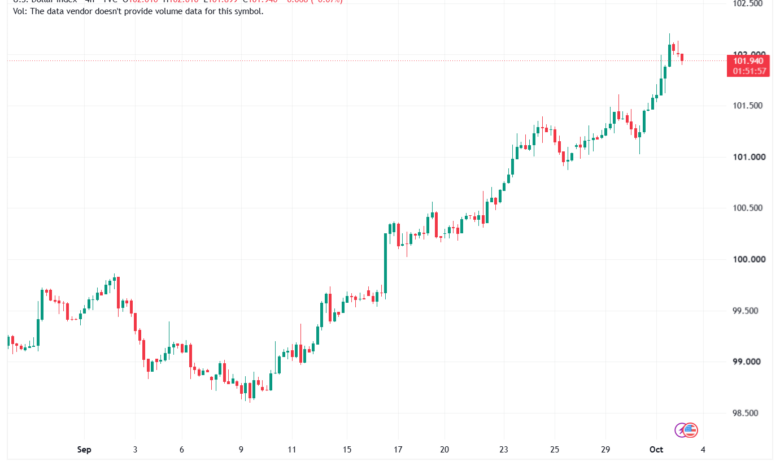This screenshot has width=780, height=470.
Task: Click date label 6 on time axis
Action: pos(182,450)
